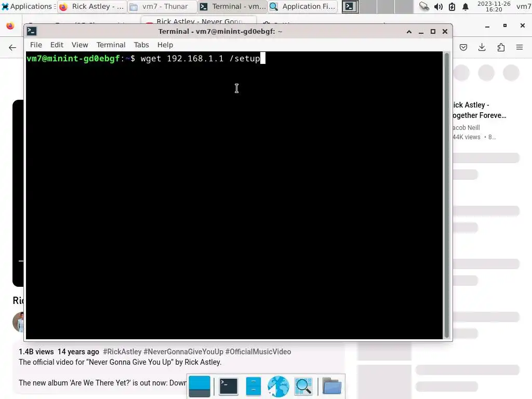Screen dimensions: 532x399
Task: Maximize the terminal window
Action: point(433,32)
